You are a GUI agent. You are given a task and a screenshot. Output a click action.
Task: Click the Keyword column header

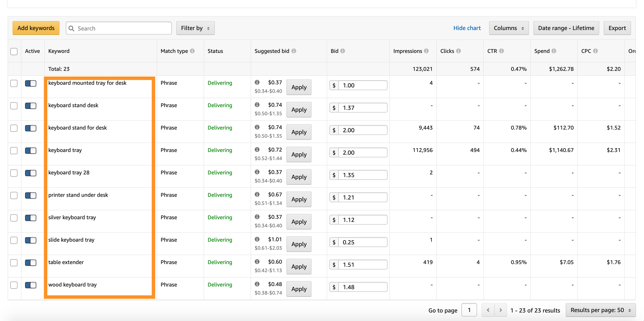coord(59,51)
